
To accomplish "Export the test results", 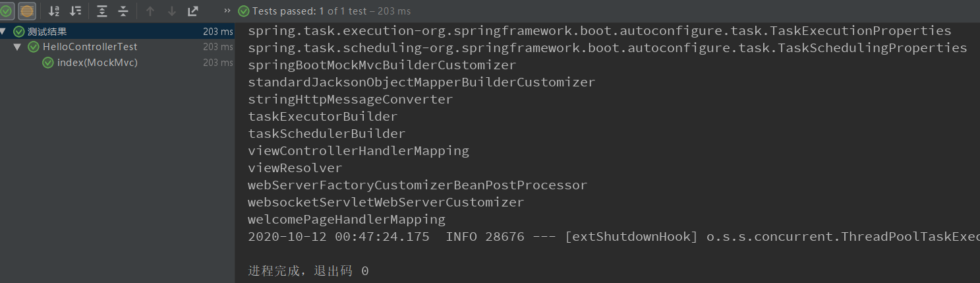I will (192, 11).
